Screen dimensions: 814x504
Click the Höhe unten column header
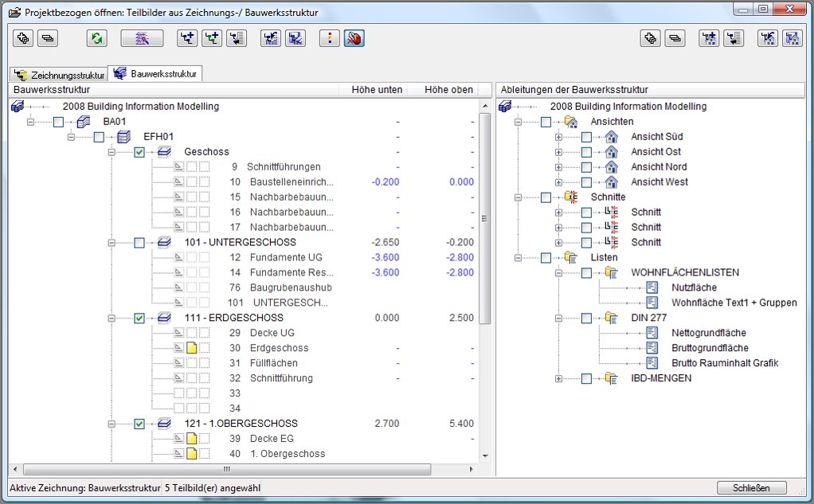(377, 90)
